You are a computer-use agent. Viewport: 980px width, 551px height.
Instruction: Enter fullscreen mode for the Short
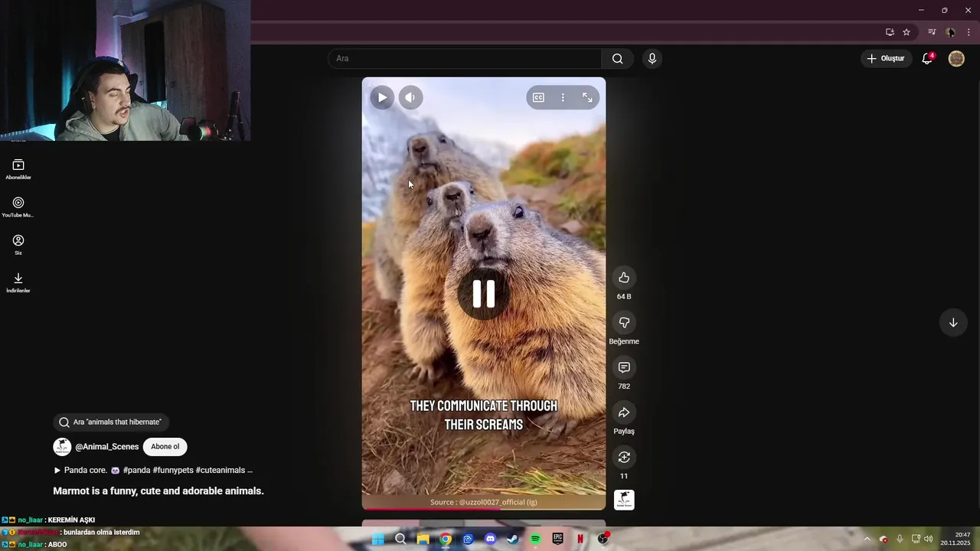pos(587,97)
